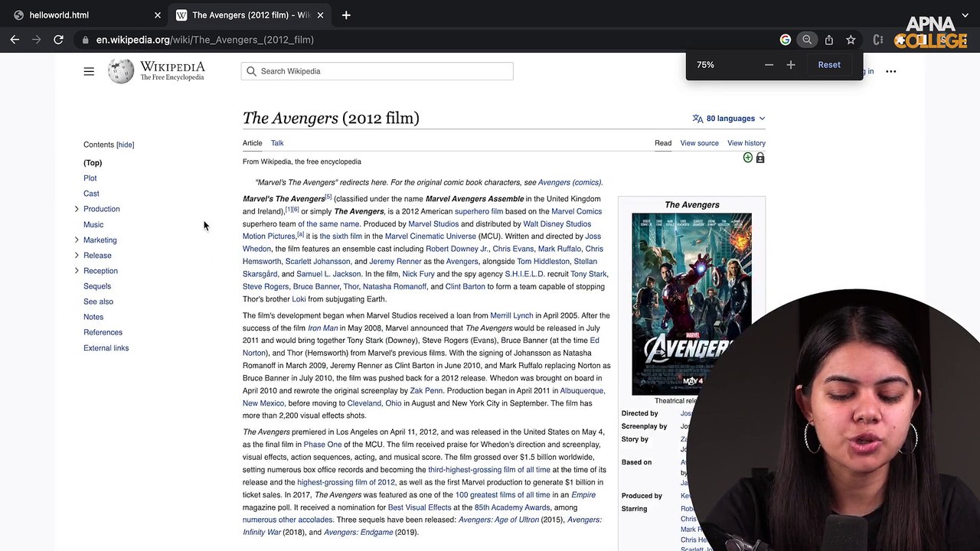The image size is (980, 551).
Task: Hide the Contents sidebar
Action: tap(125, 145)
